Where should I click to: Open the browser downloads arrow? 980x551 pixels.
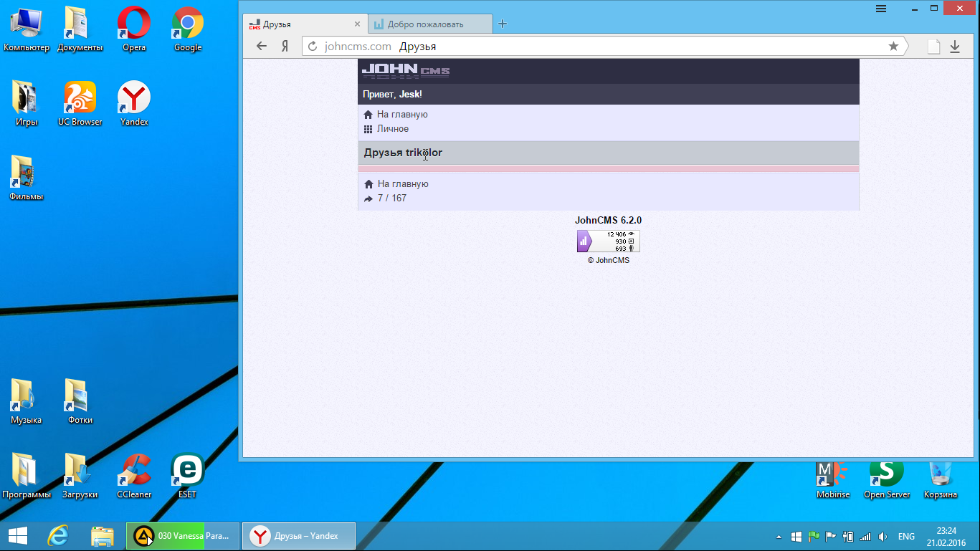tap(955, 47)
